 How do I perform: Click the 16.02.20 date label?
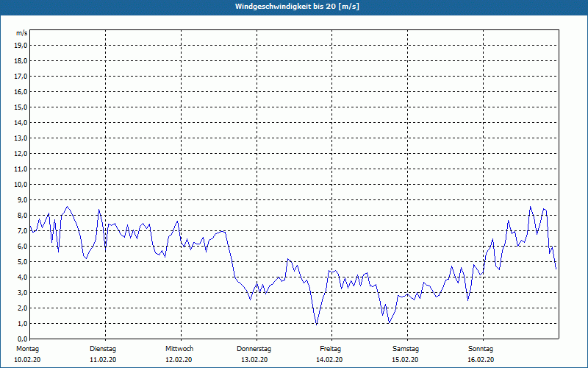(x=481, y=360)
